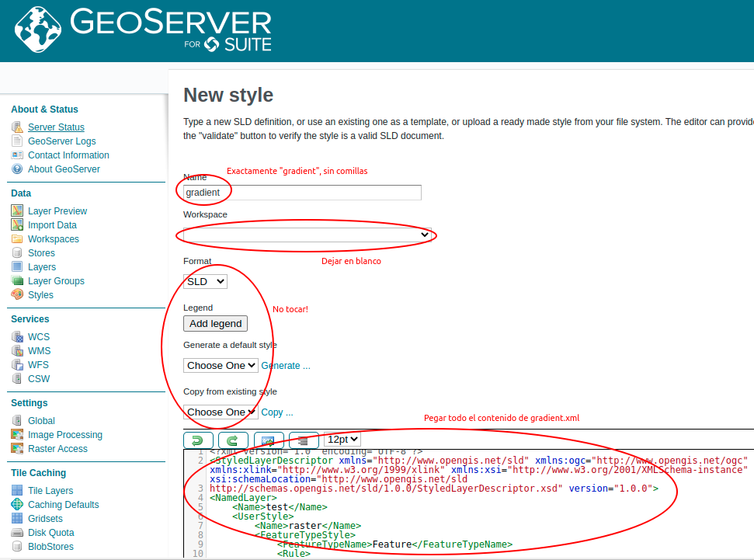754x560 pixels.
Task: Click the insert image toolbar button
Action: coord(269,440)
